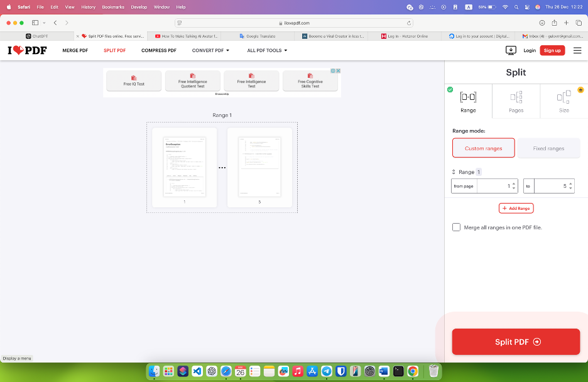588x382 pixels.
Task: Click the page settings icon in address bar
Action: coord(180,23)
